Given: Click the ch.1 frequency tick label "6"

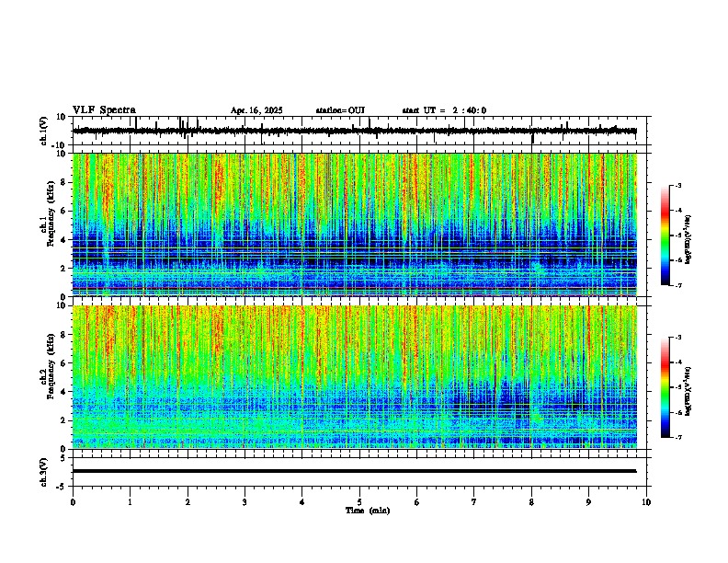Looking at the screenshot, I should click(x=63, y=211).
